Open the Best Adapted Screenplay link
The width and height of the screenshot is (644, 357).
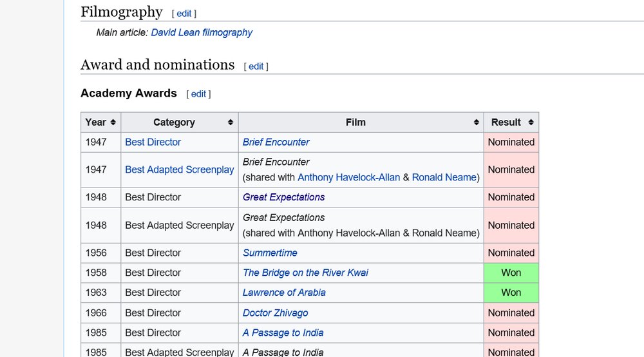coord(179,169)
